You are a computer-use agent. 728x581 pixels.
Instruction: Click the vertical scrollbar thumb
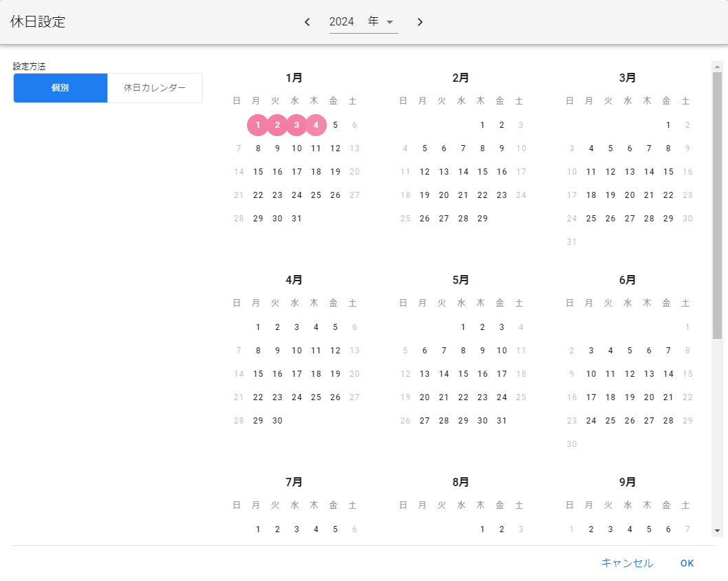coord(717,206)
